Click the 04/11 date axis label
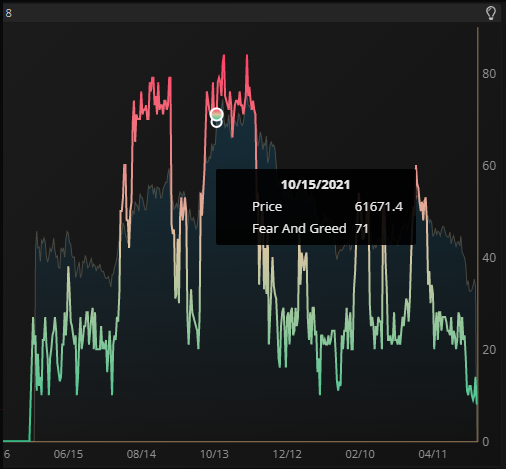 433,454
